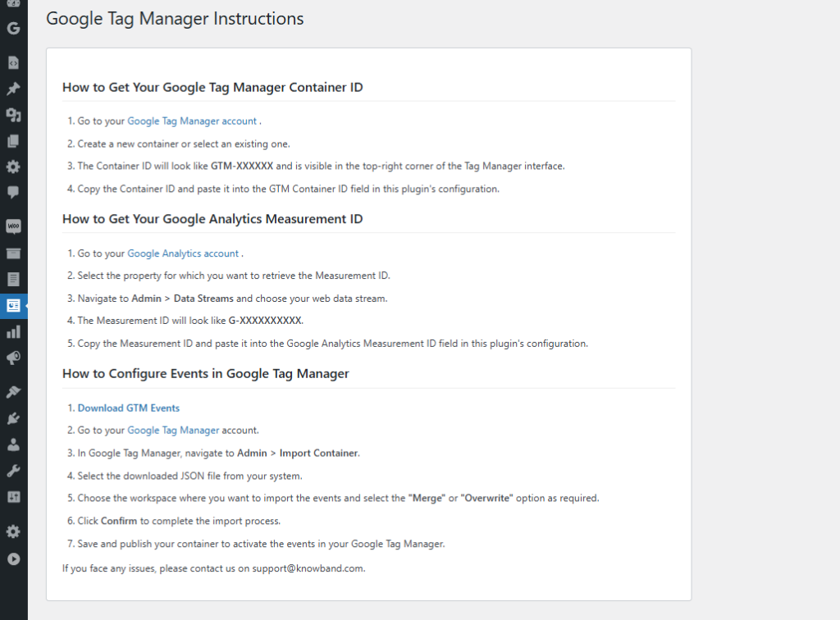Click the lower gear icon near sidebar bottom

[x=13, y=531]
